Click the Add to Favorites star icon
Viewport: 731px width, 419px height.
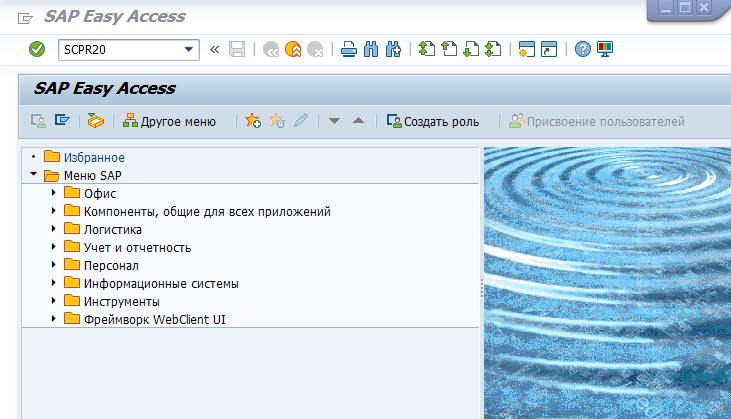coord(253,121)
